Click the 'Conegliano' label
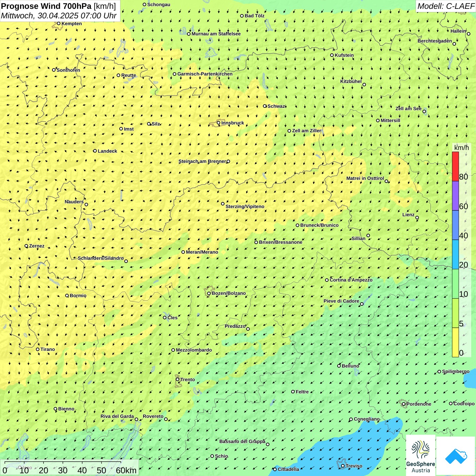Image resolution: width=476 pixels, height=476 pixels. click(367, 419)
